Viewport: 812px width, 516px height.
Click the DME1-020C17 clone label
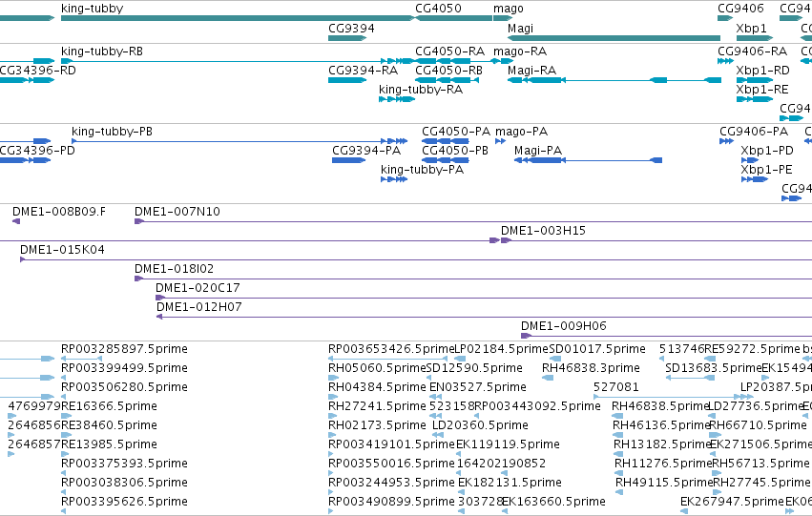coord(198,288)
